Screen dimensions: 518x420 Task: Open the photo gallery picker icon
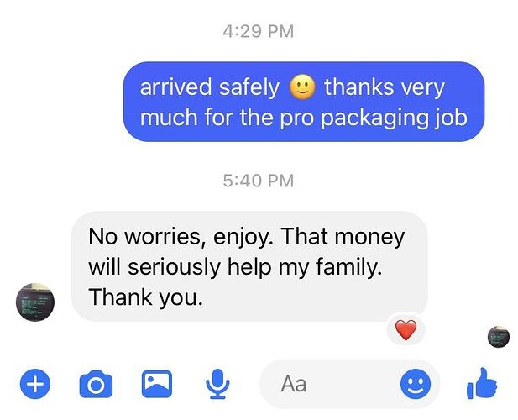point(157,384)
